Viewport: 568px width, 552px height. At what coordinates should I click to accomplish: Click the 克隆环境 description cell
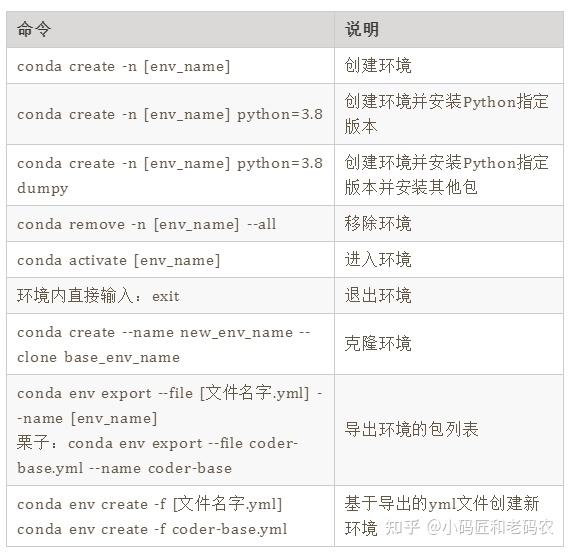pyautogui.click(x=449, y=344)
